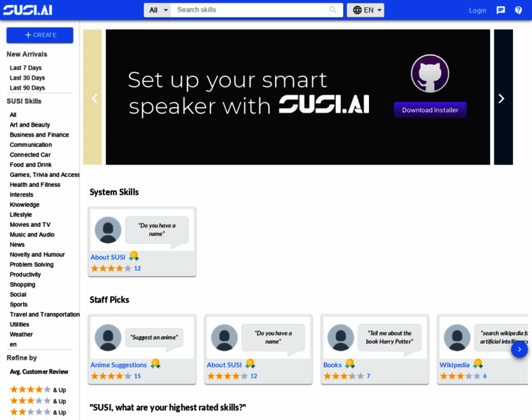The height and width of the screenshot is (420, 532).
Task: Click the Login link
Action: (x=477, y=10)
